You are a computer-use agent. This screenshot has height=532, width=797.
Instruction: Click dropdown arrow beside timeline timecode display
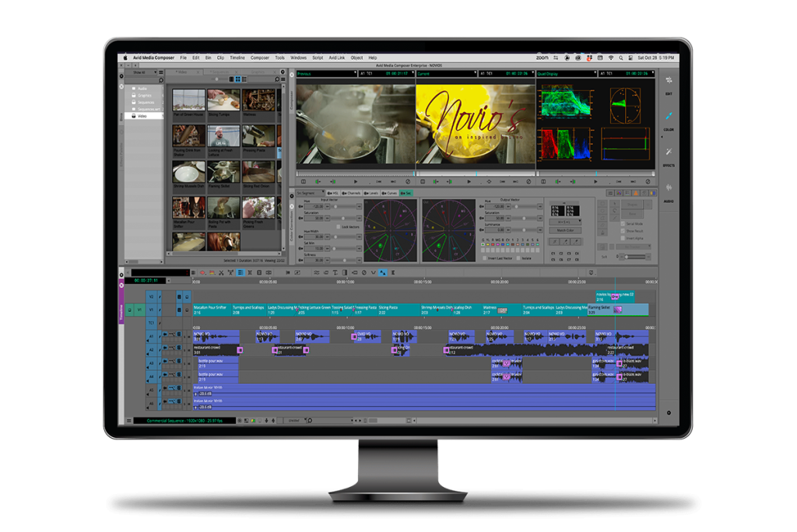click(169, 281)
